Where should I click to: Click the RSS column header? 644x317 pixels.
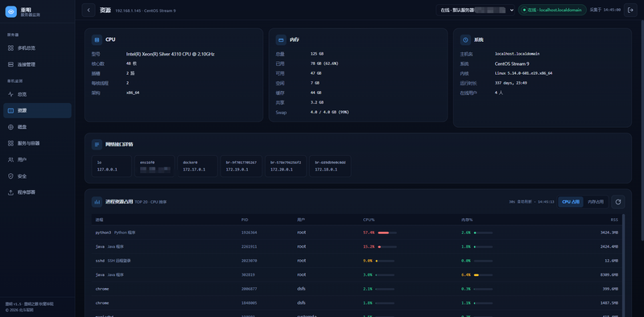click(x=614, y=220)
